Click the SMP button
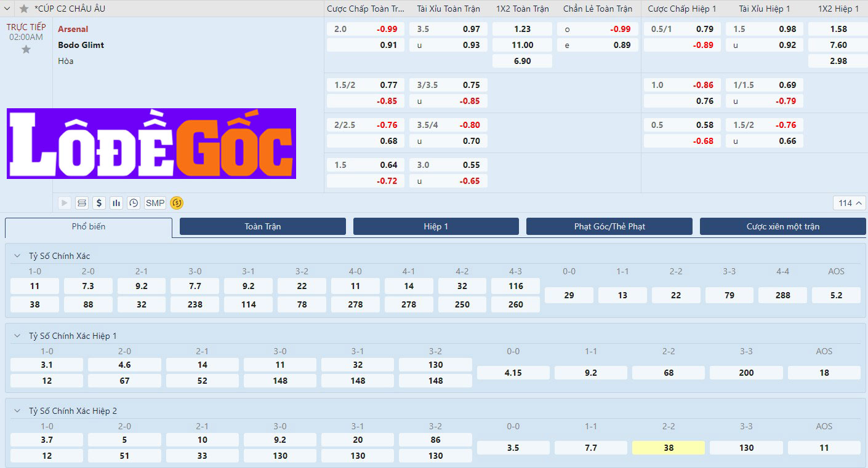 (x=155, y=203)
